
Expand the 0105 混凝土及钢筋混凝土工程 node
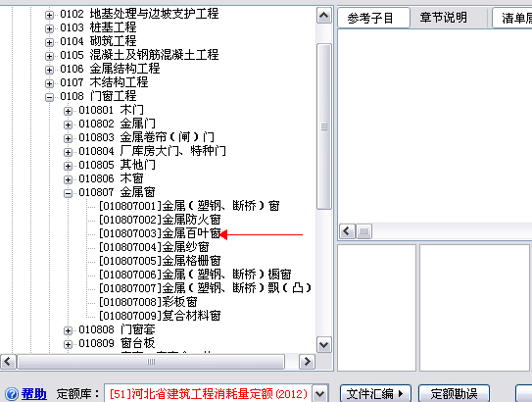tap(49, 56)
